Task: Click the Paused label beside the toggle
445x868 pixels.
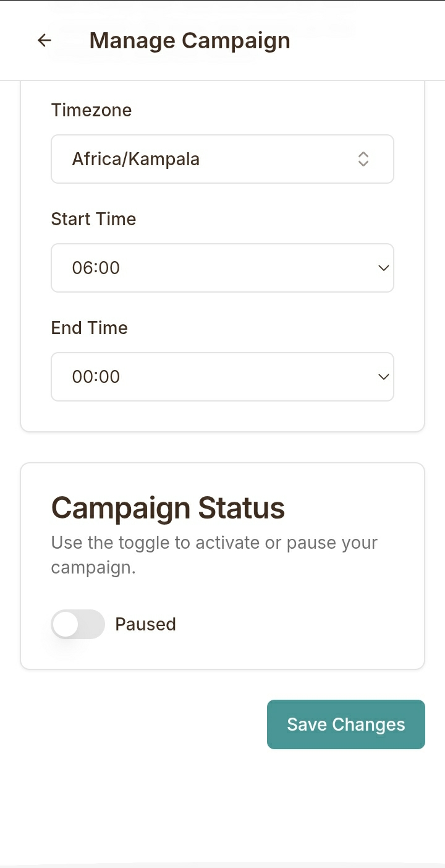Action: click(145, 624)
